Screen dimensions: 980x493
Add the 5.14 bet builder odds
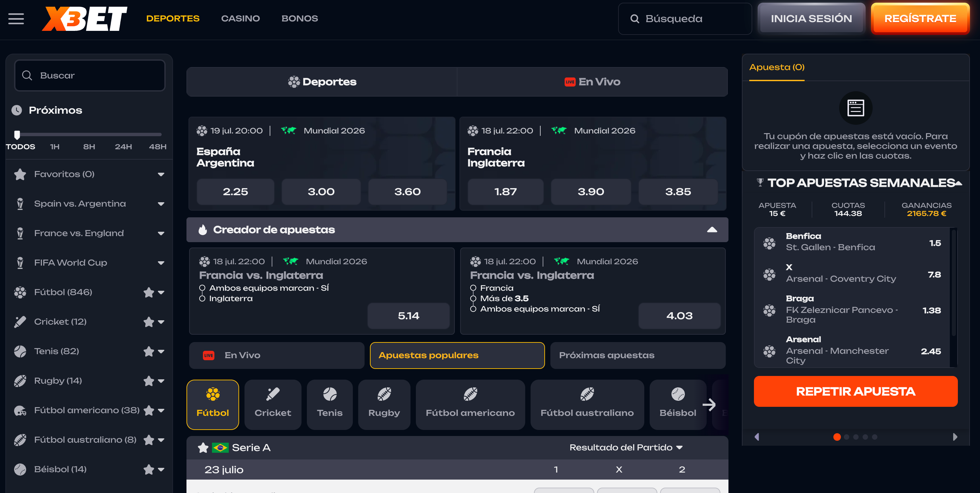(x=408, y=316)
